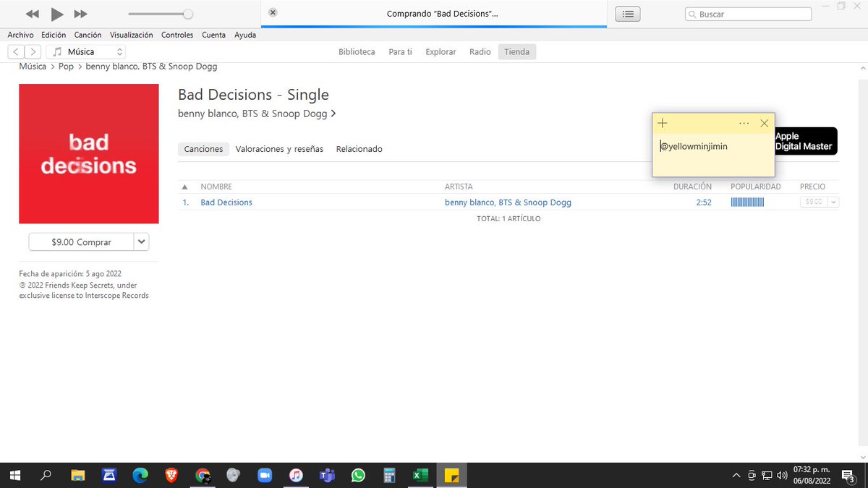Image resolution: width=868 pixels, height=488 pixels.
Task: Open iTunes from the taskbar
Action: pyautogui.click(x=296, y=475)
